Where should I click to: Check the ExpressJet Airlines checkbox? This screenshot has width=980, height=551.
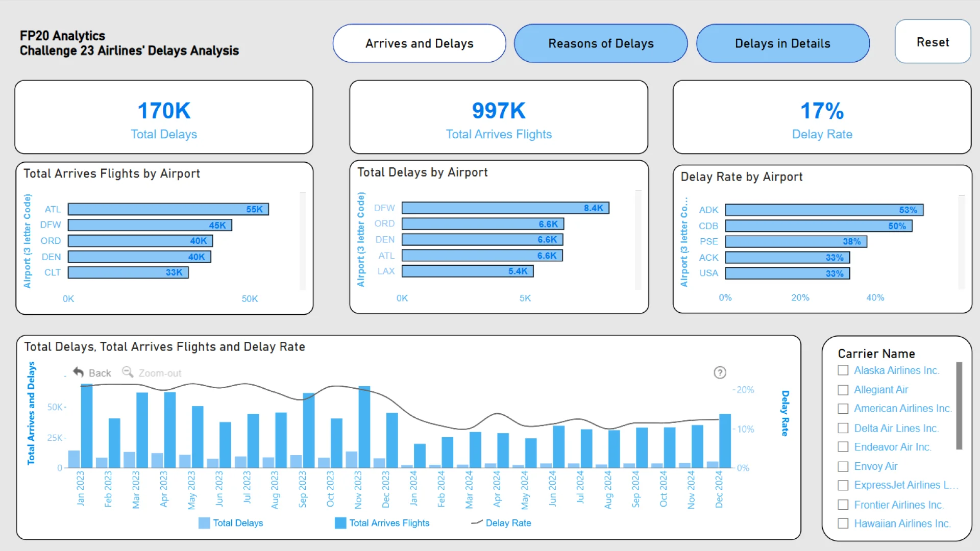tap(843, 485)
